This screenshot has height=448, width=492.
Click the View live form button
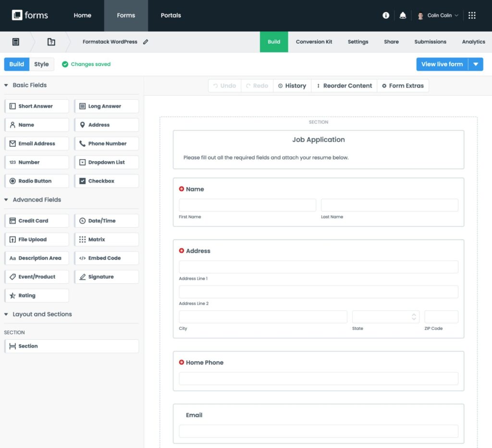(x=443, y=64)
